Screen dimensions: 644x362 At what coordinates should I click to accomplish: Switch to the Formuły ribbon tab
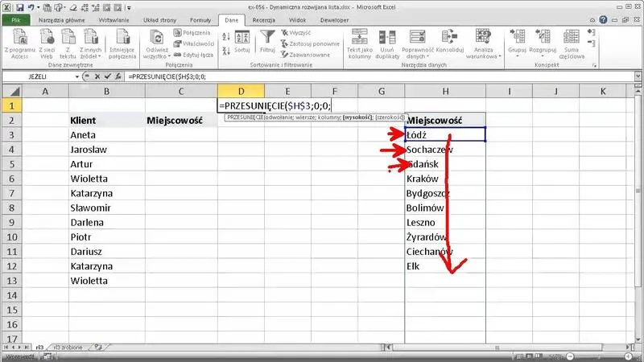click(200, 19)
